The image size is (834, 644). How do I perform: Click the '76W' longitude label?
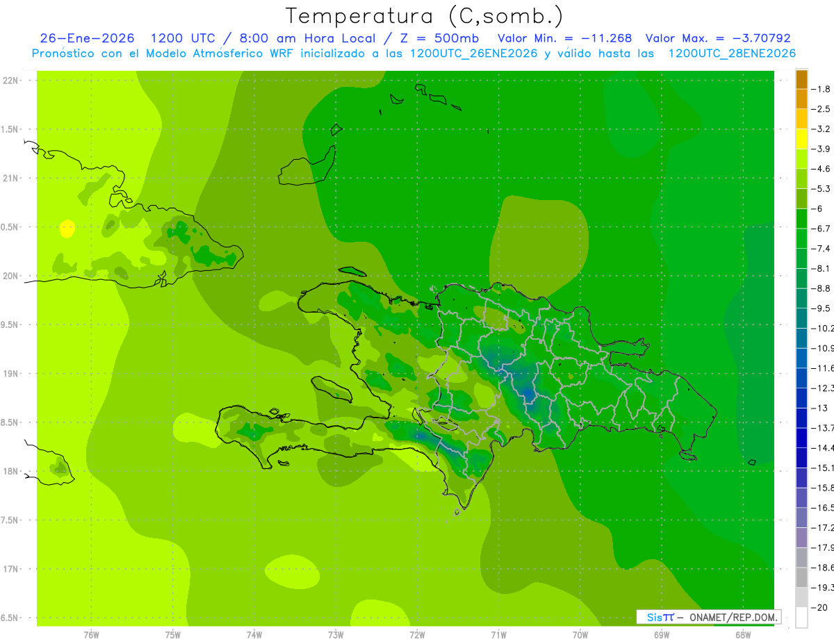point(91,635)
